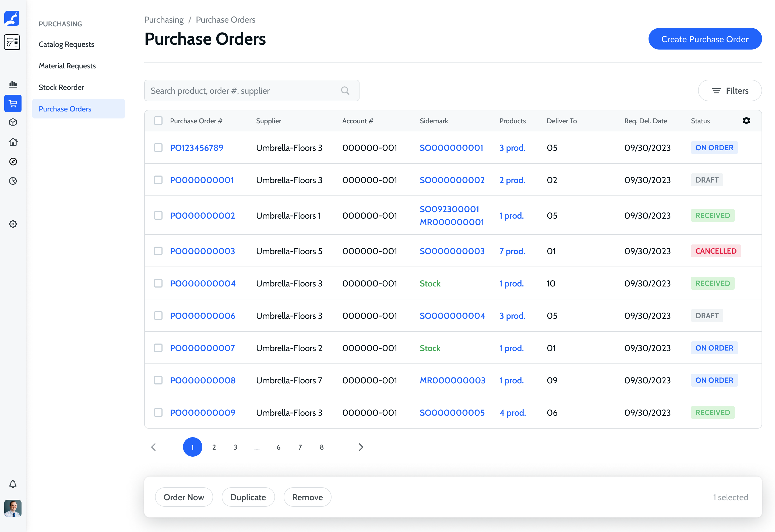Select the PO0000000003 row checkbox
The height and width of the screenshot is (532, 775).
tap(158, 251)
